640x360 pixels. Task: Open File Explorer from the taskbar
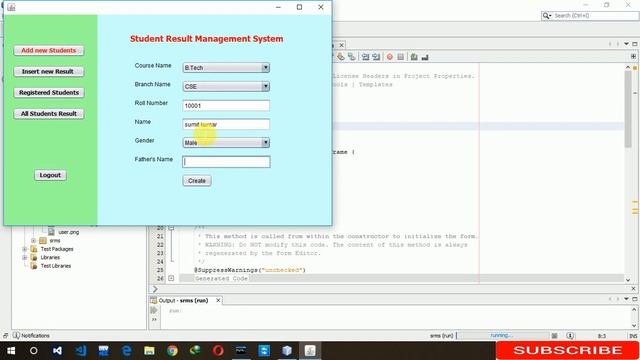(149, 351)
